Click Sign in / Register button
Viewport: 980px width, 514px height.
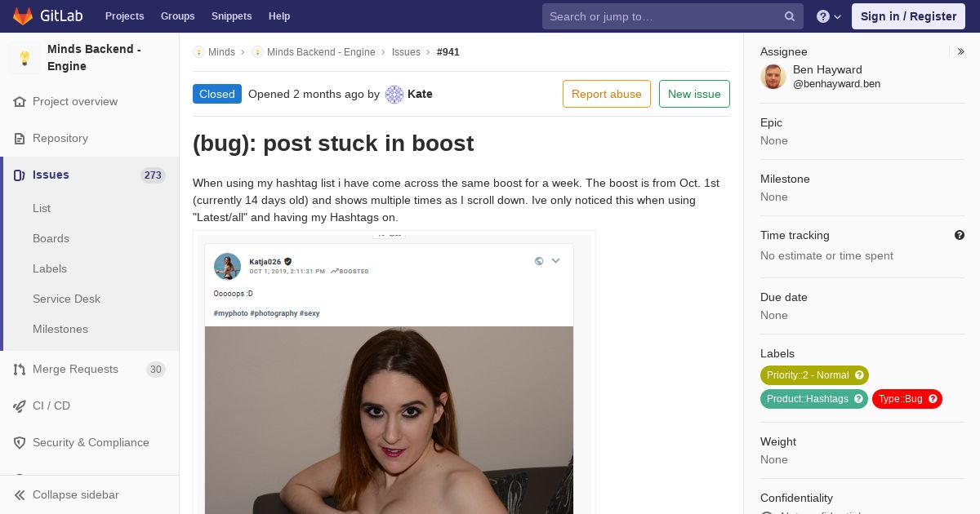click(908, 16)
